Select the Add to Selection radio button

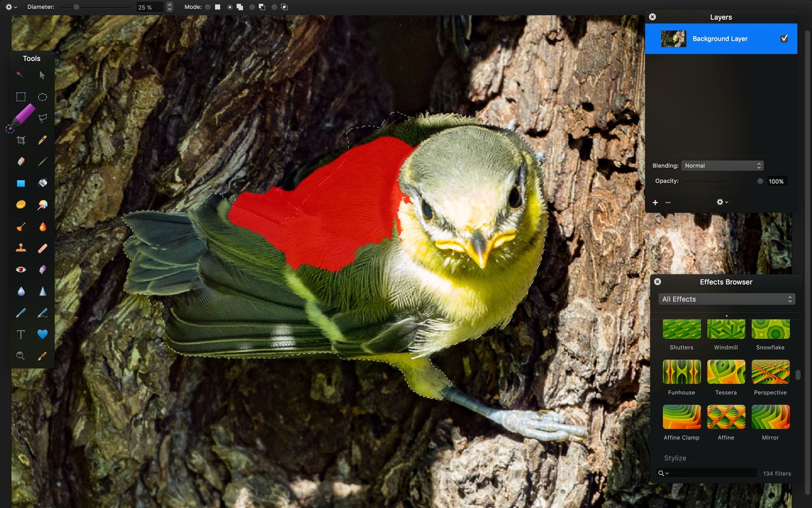pos(230,7)
